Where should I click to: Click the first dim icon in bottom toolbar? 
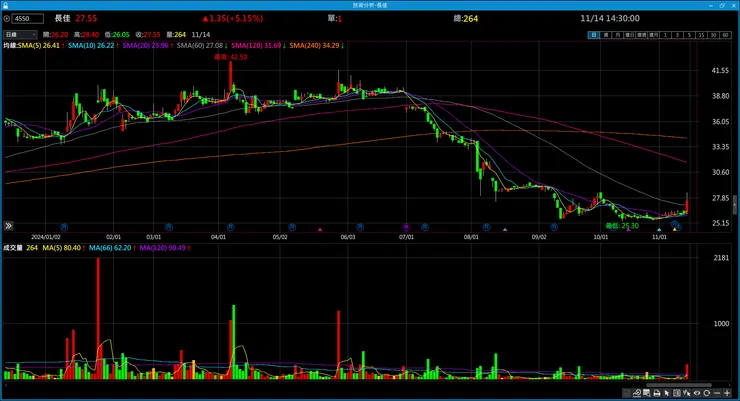tap(627, 393)
